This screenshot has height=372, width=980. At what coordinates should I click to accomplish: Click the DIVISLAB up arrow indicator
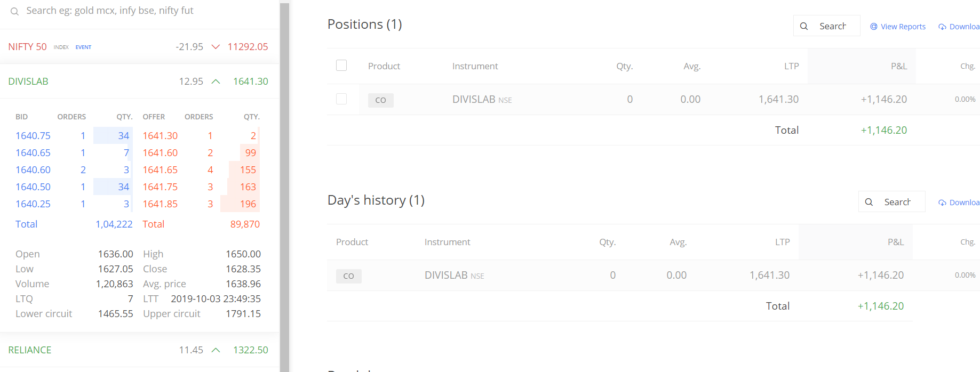click(216, 82)
